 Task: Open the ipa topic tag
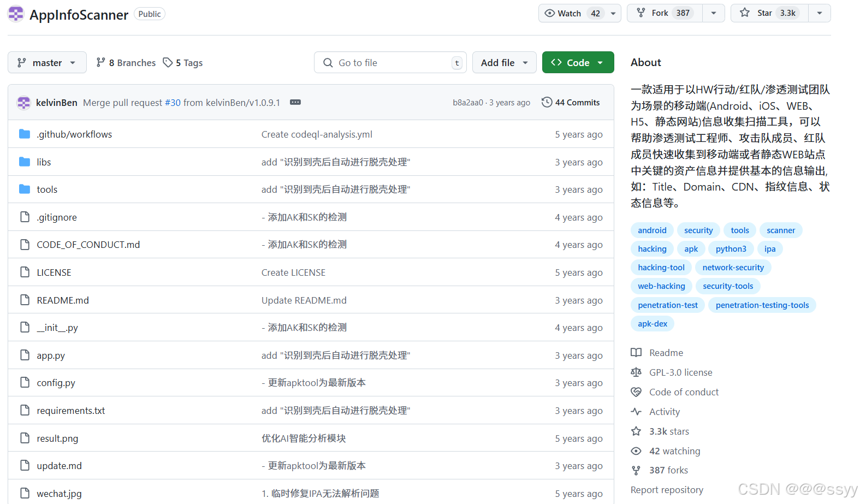[770, 249]
